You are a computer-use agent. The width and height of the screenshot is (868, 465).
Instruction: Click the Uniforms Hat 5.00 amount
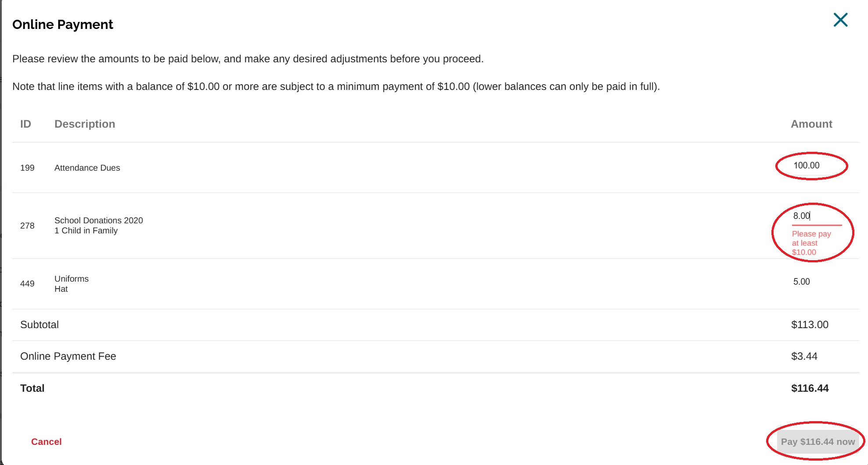click(801, 282)
